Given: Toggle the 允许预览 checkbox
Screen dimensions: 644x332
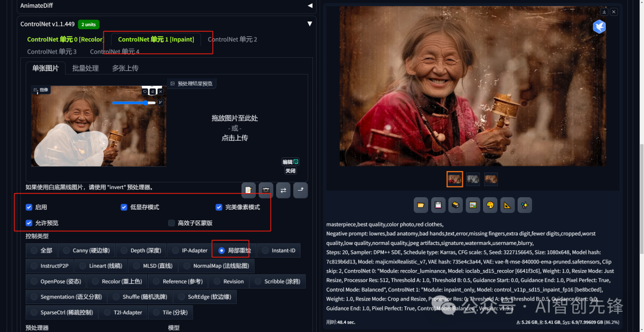Looking at the screenshot, I should tap(29, 223).
